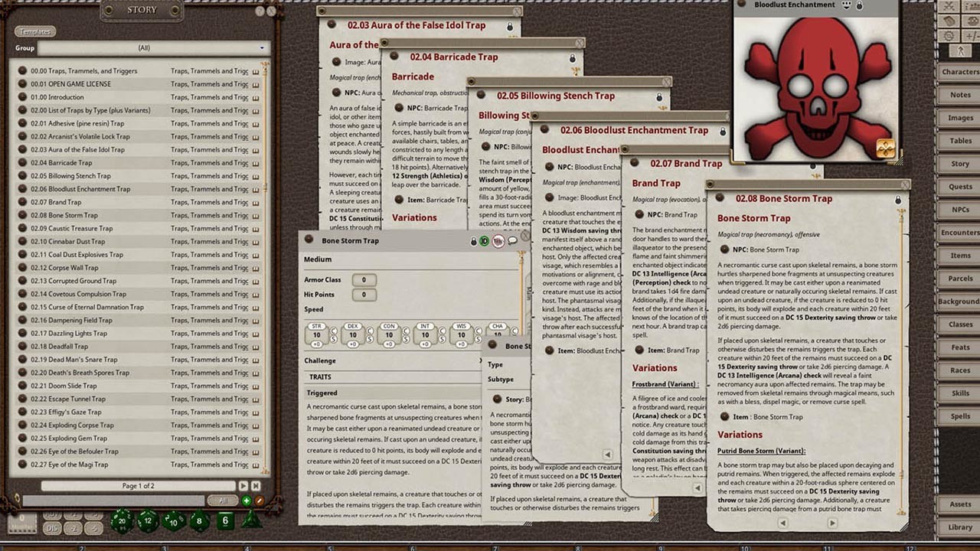980x551 pixels.
Task: Advance to page 2 with the next-page arrow
Action: pyautogui.click(x=243, y=485)
